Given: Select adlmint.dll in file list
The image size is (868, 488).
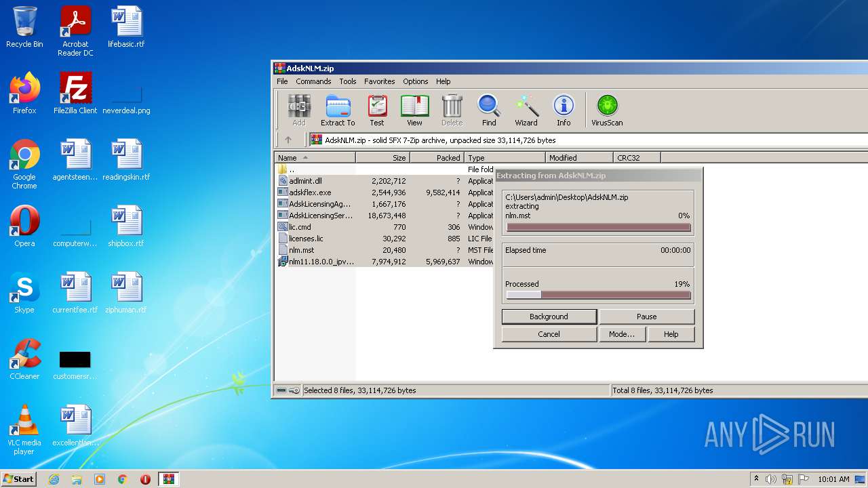Looking at the screenshot, I should click(x=305, y=181).
